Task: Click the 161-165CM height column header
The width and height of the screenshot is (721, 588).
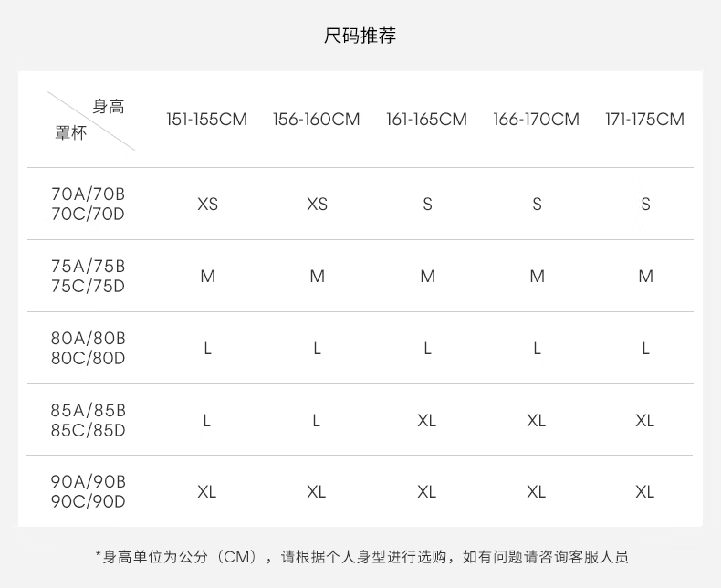Action: tap(426, 120)
